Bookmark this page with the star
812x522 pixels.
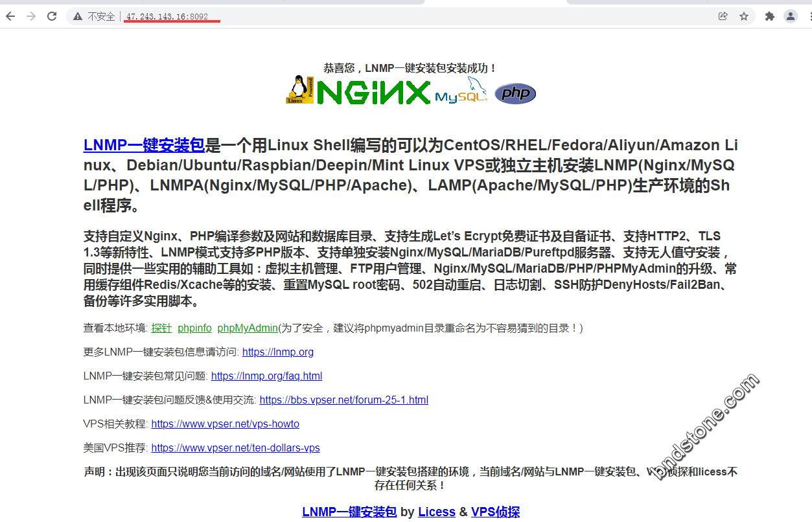[x=744, y=16]
